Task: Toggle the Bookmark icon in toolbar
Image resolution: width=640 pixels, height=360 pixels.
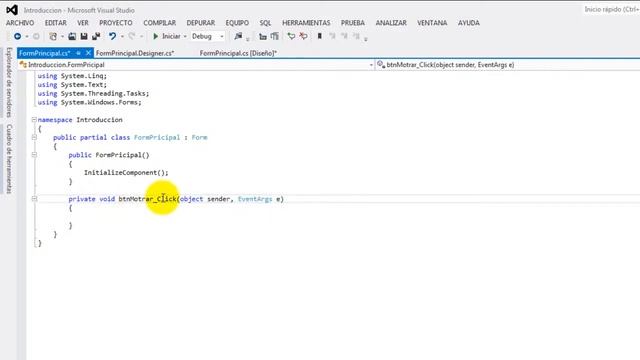Action: coord(320,36)
